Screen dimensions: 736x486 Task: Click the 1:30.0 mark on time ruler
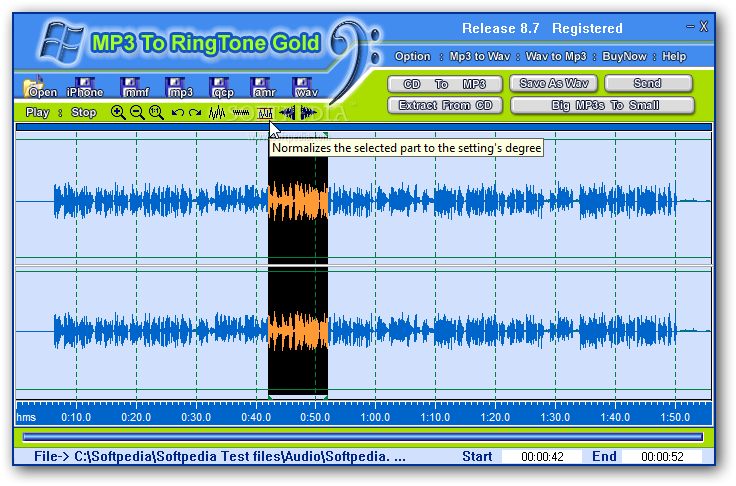tap(555, 417)
